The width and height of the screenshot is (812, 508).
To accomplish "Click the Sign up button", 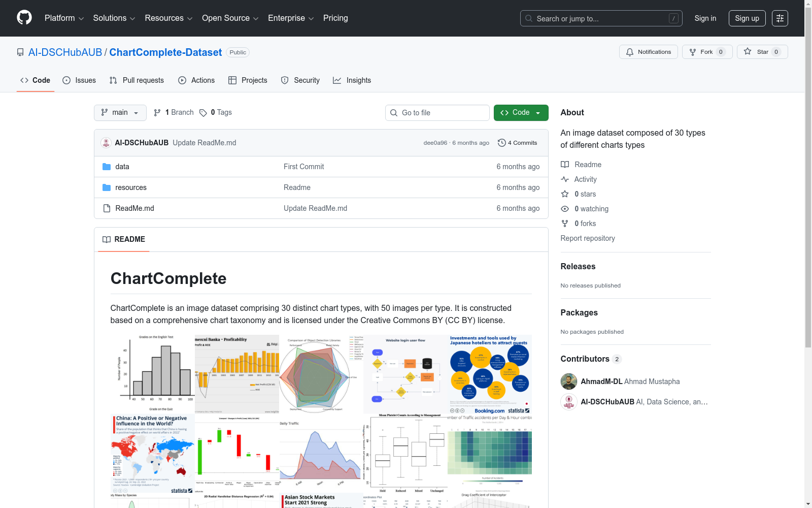I will 747,18.
